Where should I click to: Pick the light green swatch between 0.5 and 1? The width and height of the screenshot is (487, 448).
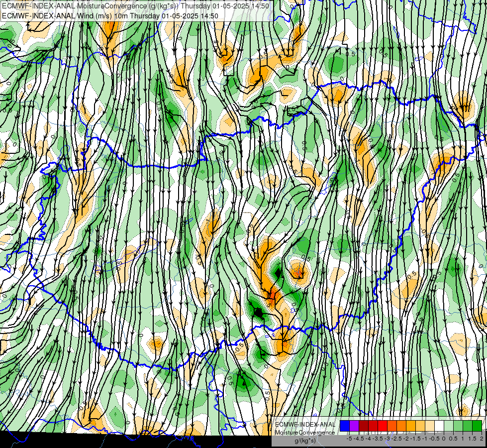(x=458, y=426)
